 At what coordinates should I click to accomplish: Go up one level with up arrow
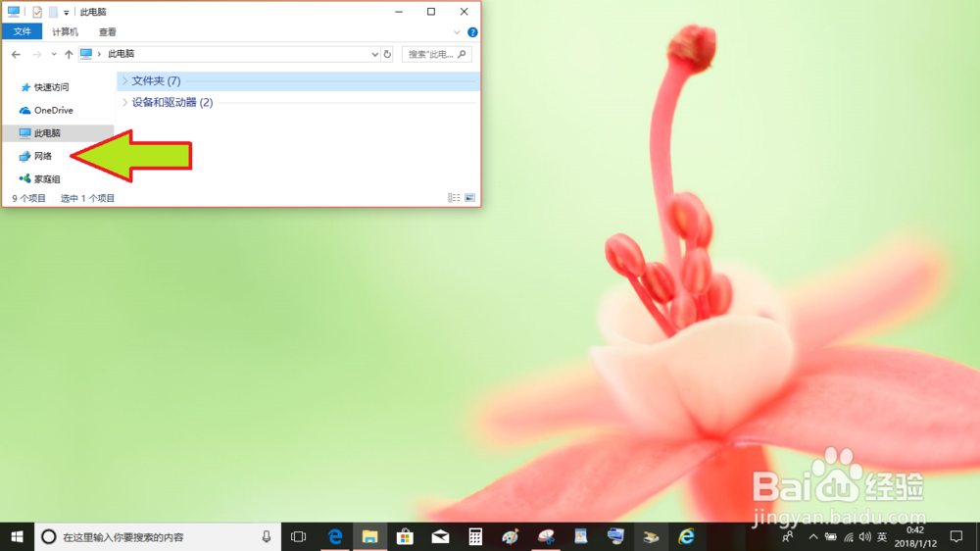[x=69, y=54]
